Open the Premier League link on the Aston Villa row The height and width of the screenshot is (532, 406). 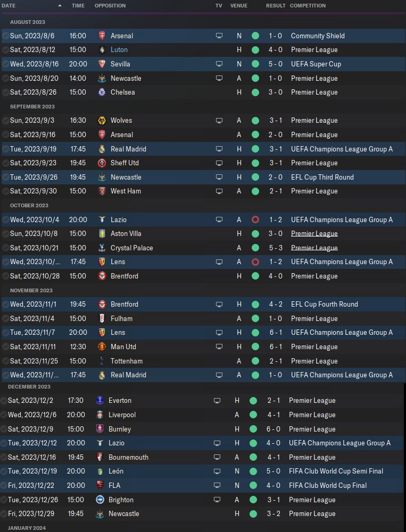coord(314,234)
